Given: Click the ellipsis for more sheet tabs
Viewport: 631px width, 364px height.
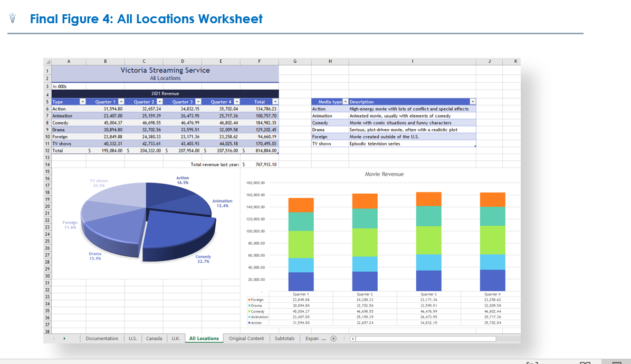Looking at the screenshot, I should (x=323, y=339).
